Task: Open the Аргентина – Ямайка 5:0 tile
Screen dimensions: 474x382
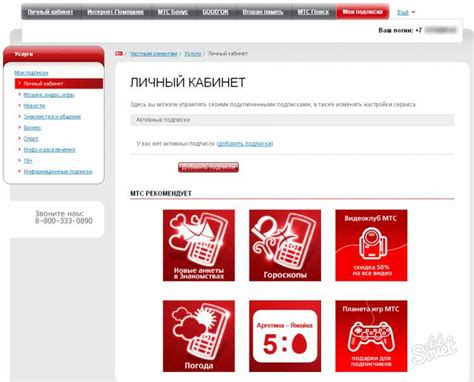Action: click(285, 336)
